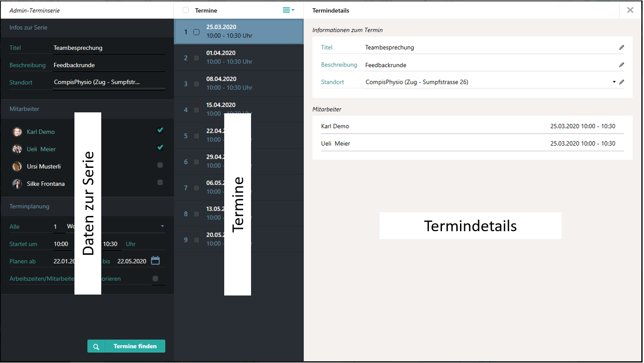The height and width of the screenshot is (363, 644).
Task: Click Karl Demo's avatar picture
Action: (17, 132)
